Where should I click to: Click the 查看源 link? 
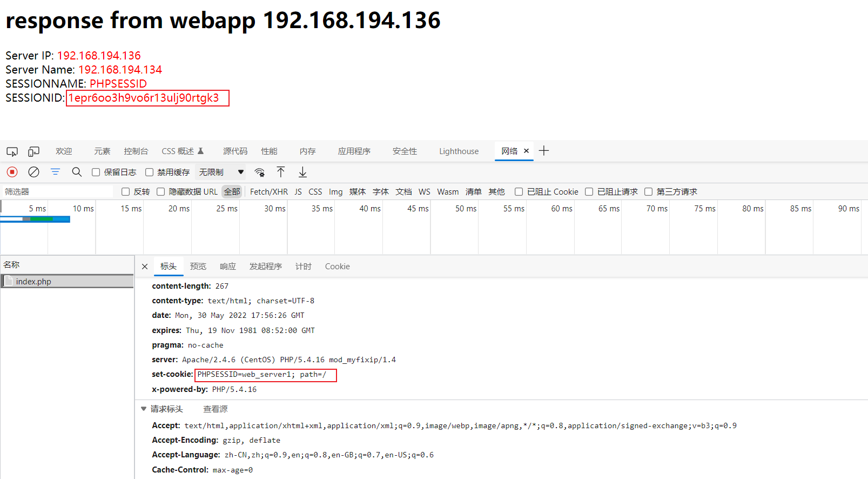216,409
